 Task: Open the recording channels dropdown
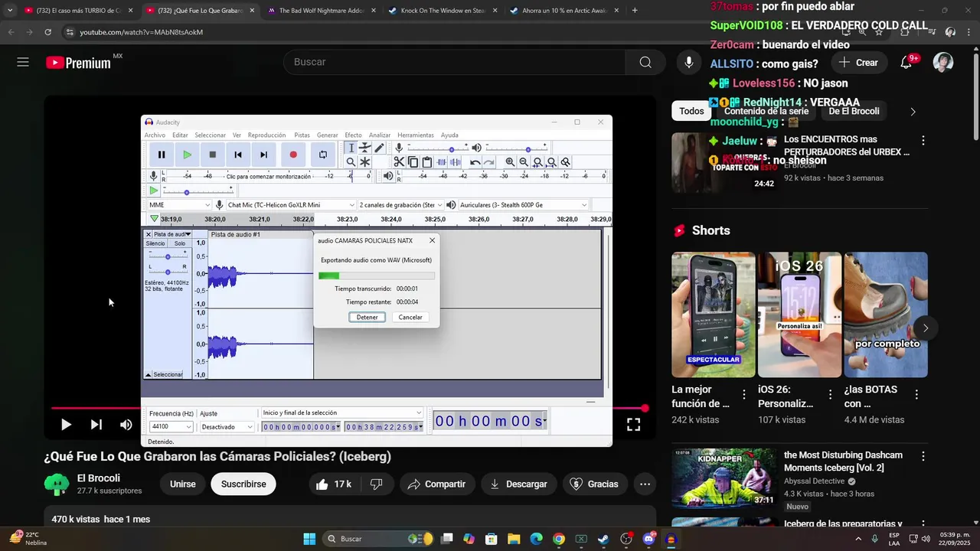[400, 205]
